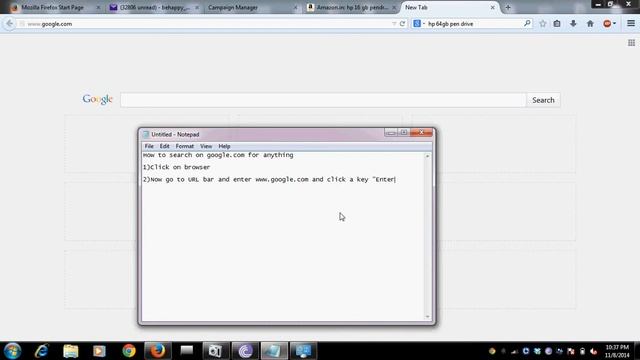Click the Notepad title bar icon

click(146, 134)
